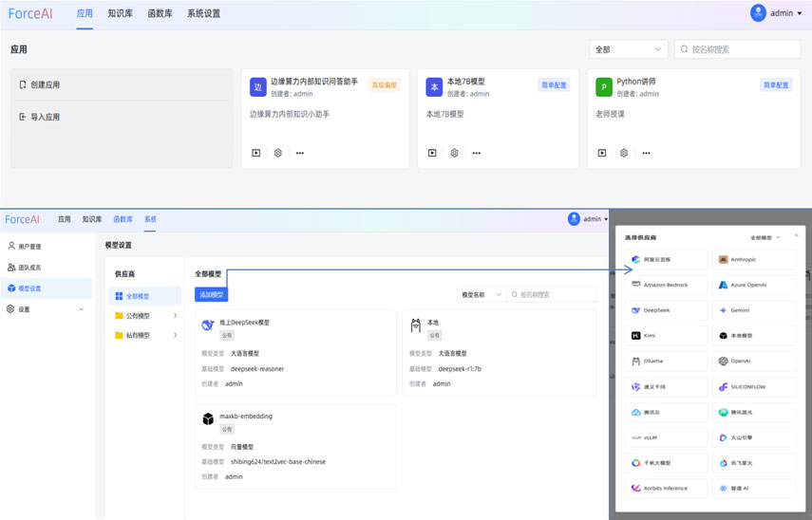Select Xorbits Inference provider
The image size is (812, 520).
click(666, 489)
